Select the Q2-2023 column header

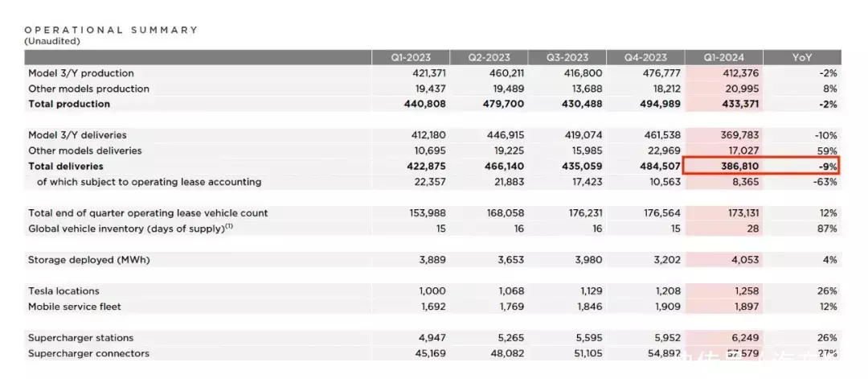[x=489, y=57]
